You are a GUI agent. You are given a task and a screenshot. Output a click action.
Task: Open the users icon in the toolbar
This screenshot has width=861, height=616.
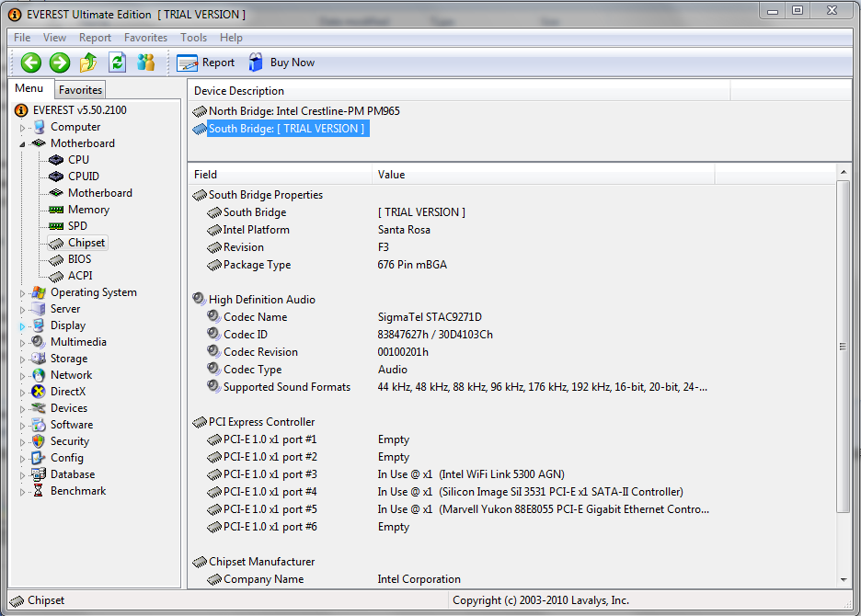click(146, 63)
